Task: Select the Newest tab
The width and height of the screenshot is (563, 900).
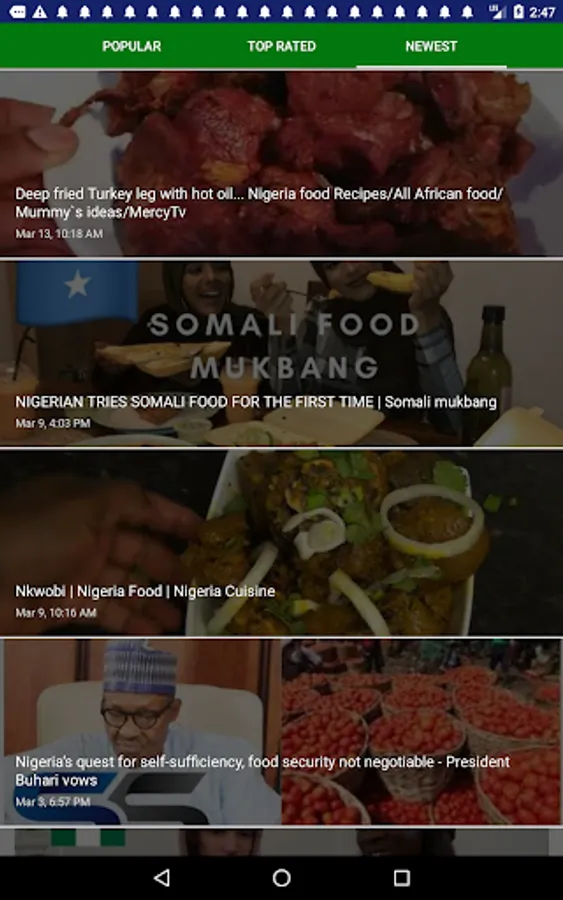Action: (x=431, y=46)
